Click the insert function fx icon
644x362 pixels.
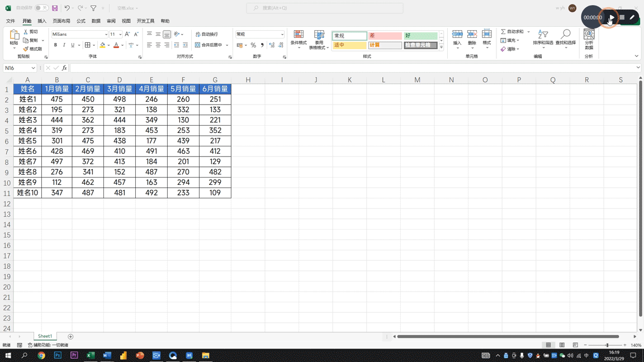click(64, 68)
